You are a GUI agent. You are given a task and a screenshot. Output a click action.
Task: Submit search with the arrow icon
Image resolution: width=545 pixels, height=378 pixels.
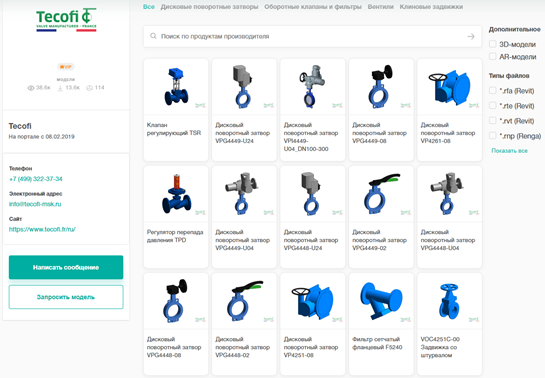(x=471, y=36)
